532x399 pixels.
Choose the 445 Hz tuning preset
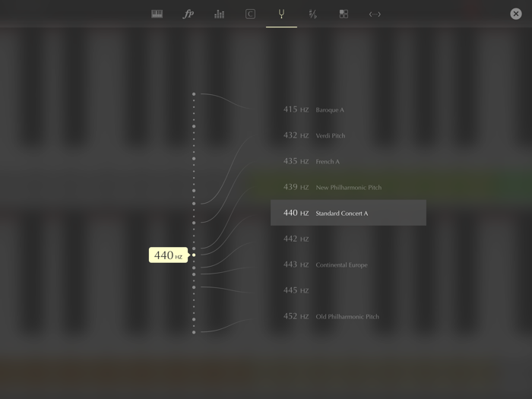348,290
